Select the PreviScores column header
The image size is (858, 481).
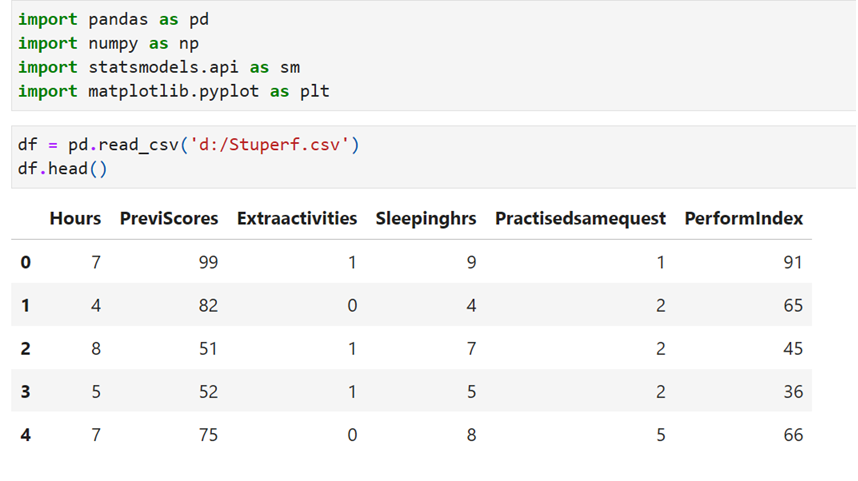tap(168, 218)
